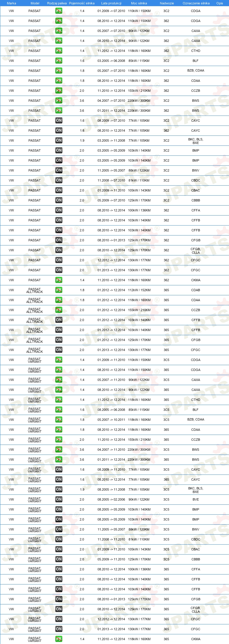The height and width of the screenshot is (644, 229).
Task: Select the ON icon in the ALLTRACK CFGB row
Action: tap(59, 340)
